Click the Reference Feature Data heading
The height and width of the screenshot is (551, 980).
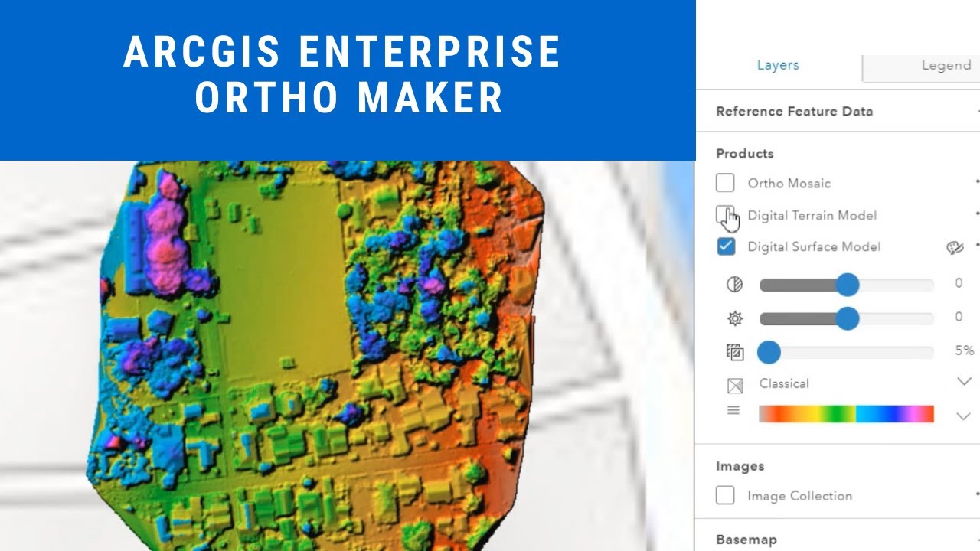click(x=794, y=112)
